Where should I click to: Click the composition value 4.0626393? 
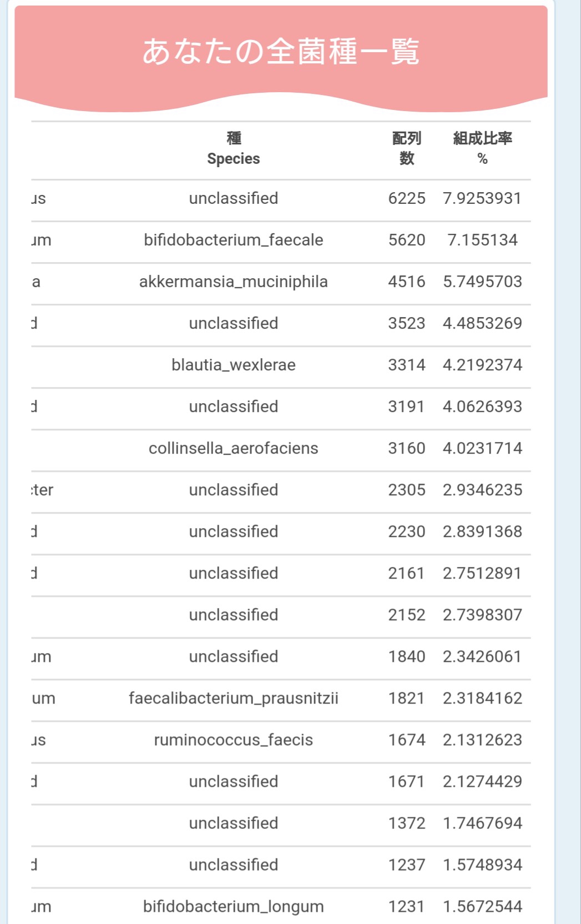coord(482,406)
